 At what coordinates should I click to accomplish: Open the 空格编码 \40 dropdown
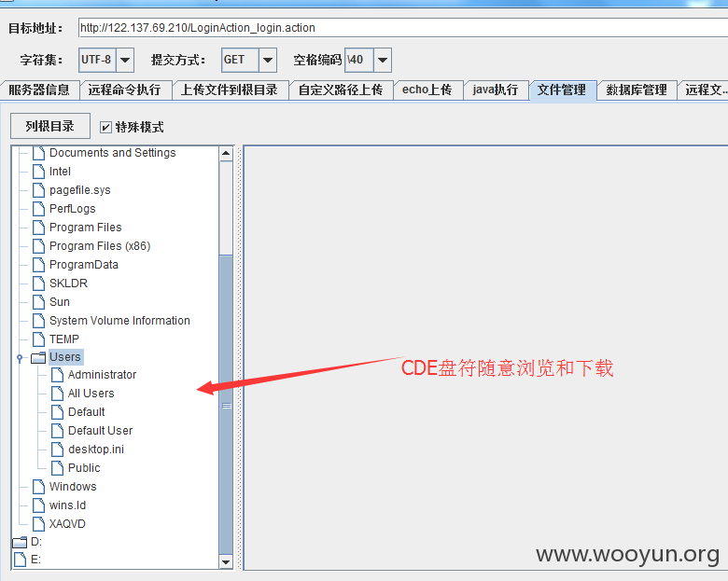(382, 60)
